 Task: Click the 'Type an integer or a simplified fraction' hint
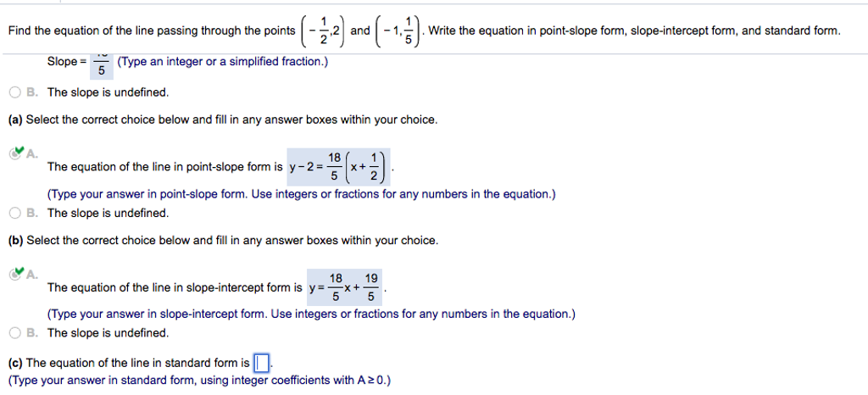coord(222,63)
